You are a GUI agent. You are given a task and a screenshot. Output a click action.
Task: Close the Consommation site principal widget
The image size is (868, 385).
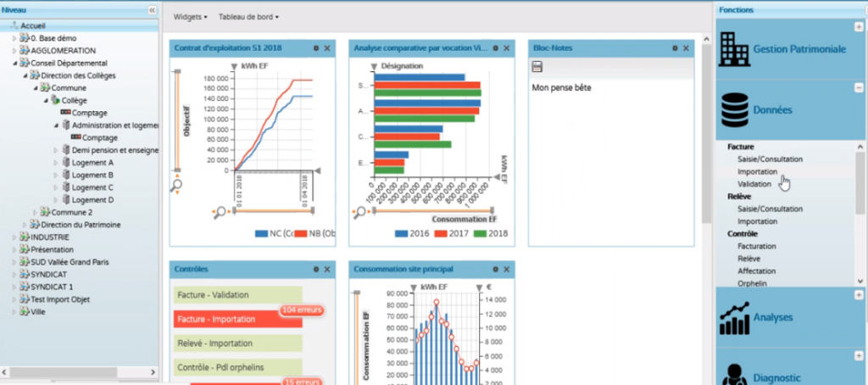pos(507,269)
